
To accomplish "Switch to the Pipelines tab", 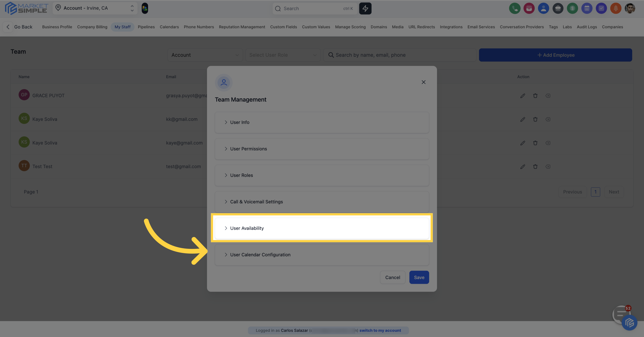I will coord(146,27).
